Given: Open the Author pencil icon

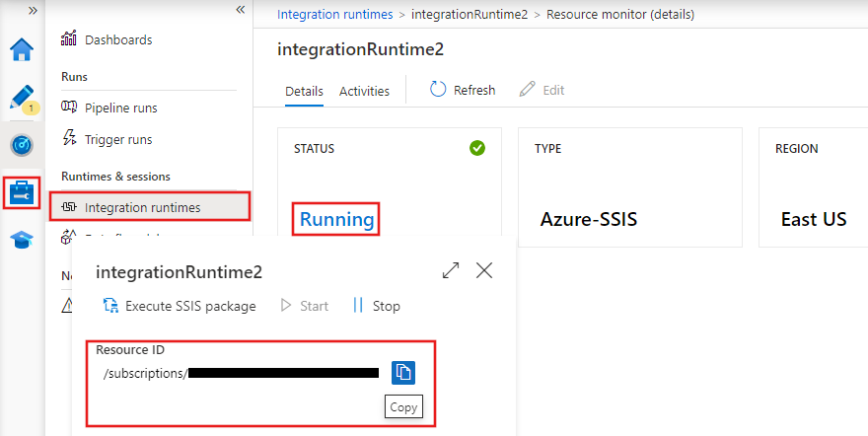Looking at the screenshot, I should point(22,98).
